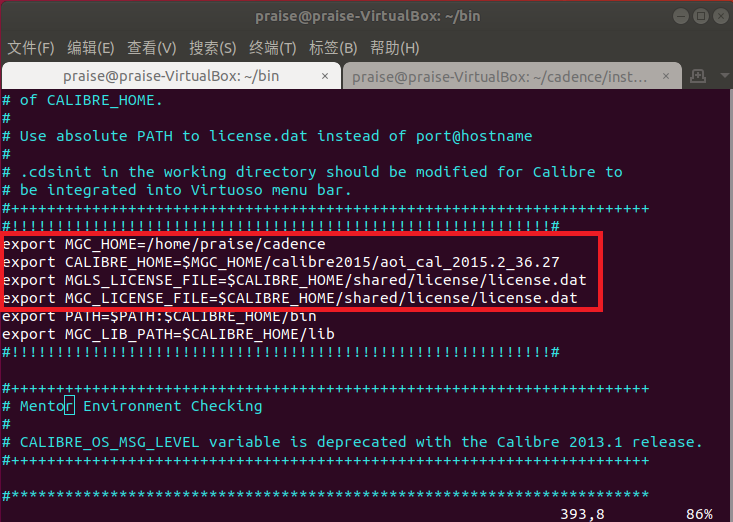Viewport: 733px width, 522px height.
Task: Open the 文件(F) menu
Action: coord(31,48)
